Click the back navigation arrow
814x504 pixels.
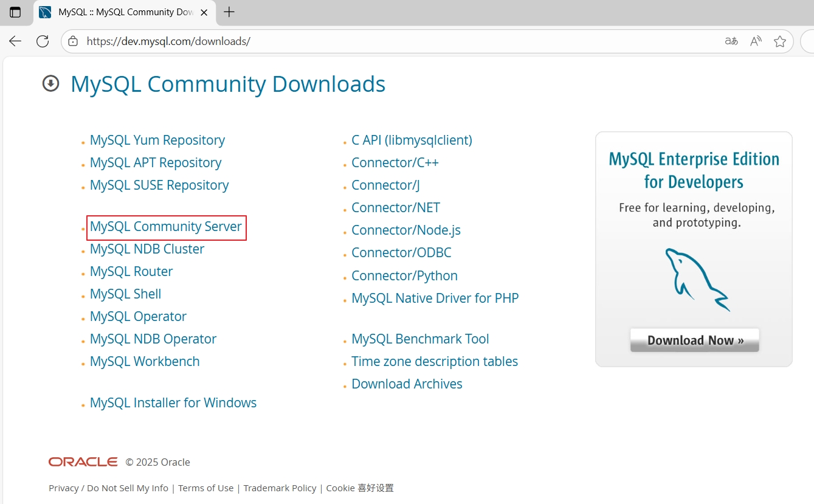coord(15,41)
